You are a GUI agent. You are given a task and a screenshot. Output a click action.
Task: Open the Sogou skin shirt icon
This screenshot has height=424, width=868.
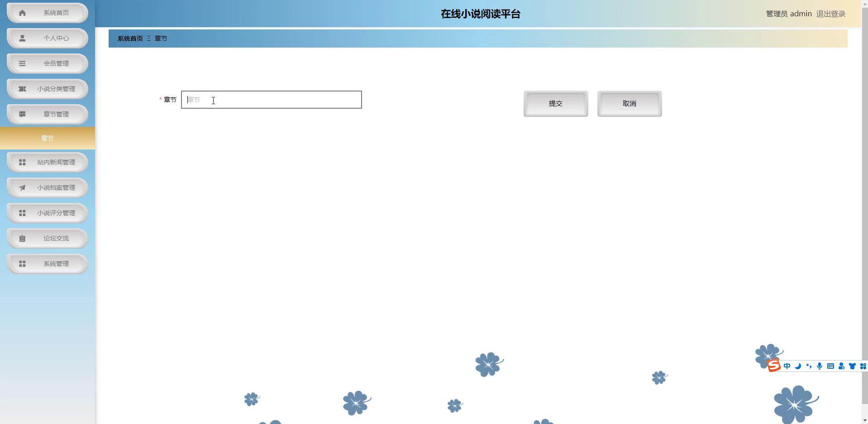852,366
